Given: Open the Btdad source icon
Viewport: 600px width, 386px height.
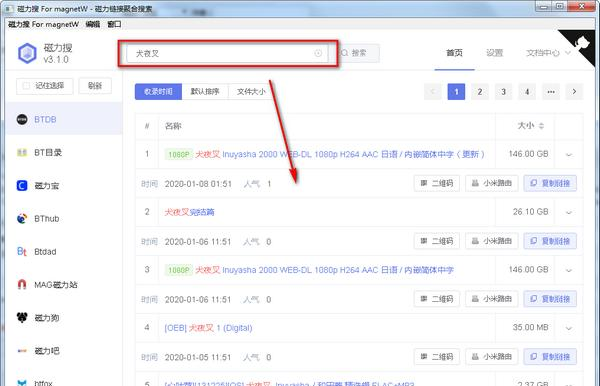Looking at the screenshot, I should click(22, 252).
